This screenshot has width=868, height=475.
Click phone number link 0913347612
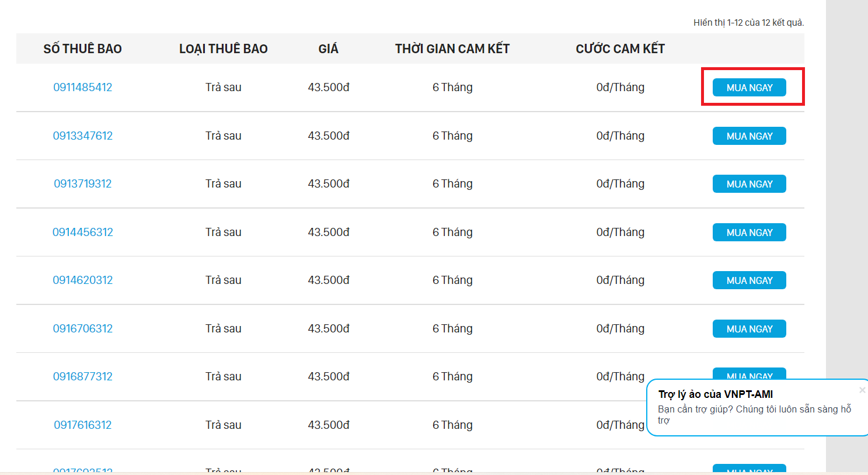click(x=83, y=136)
